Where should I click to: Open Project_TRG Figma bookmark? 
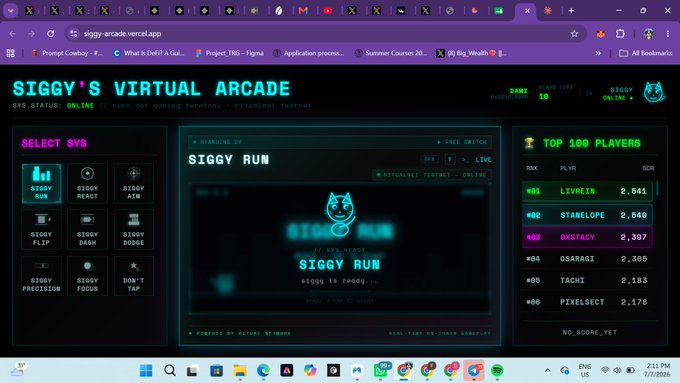229,53
